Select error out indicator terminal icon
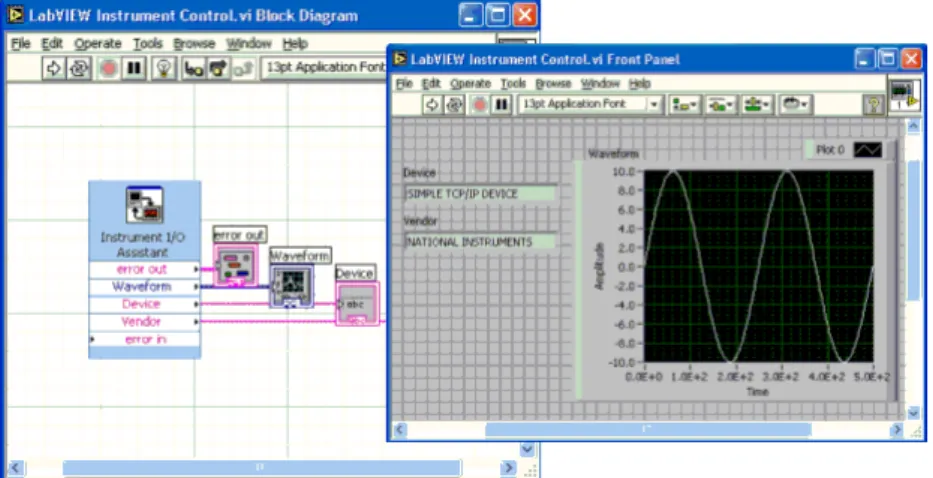 [x=236, y=265]
